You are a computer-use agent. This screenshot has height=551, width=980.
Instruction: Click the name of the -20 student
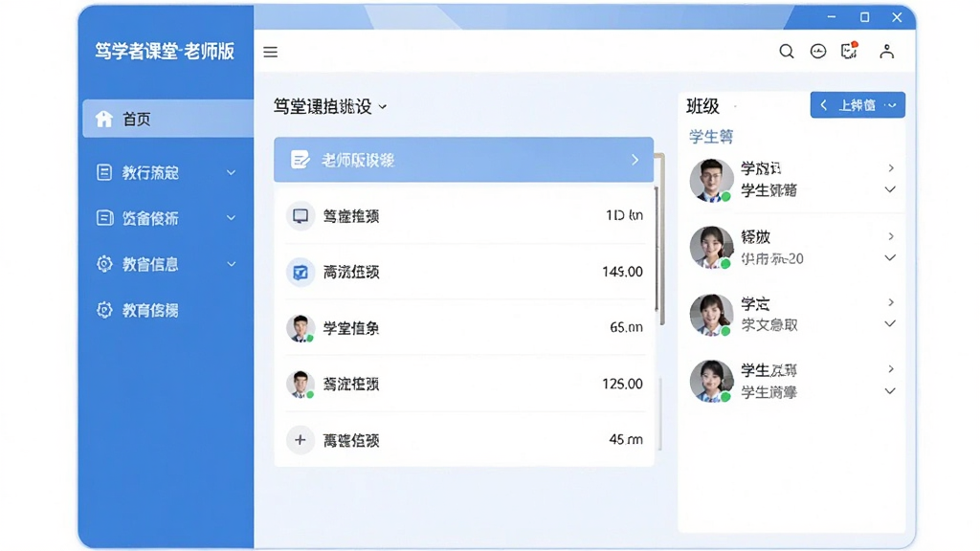[x=756, y=237]
